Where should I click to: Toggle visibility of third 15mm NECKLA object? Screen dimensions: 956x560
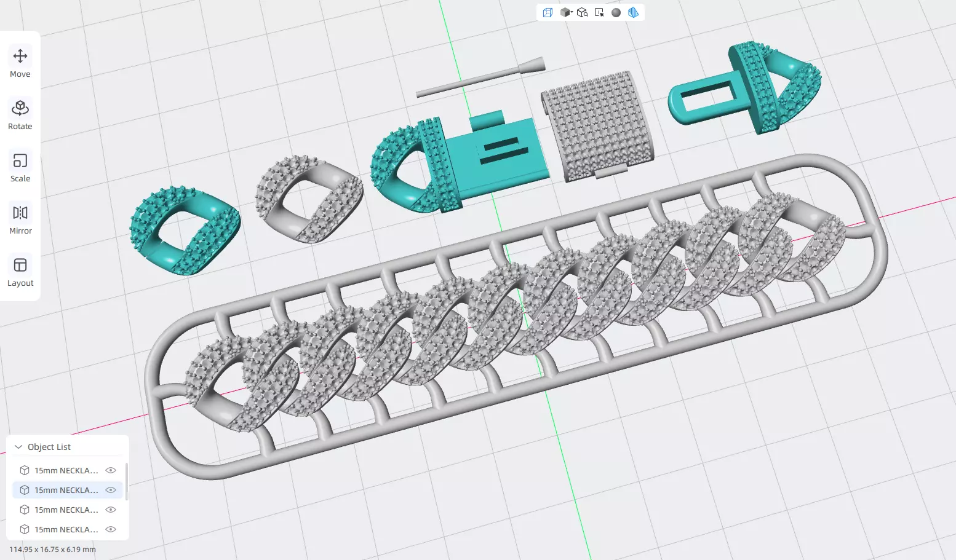(111, 510)
